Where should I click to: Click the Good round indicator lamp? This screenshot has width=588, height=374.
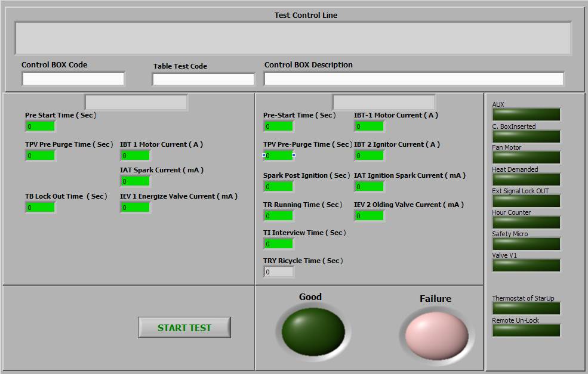point(313,332)
